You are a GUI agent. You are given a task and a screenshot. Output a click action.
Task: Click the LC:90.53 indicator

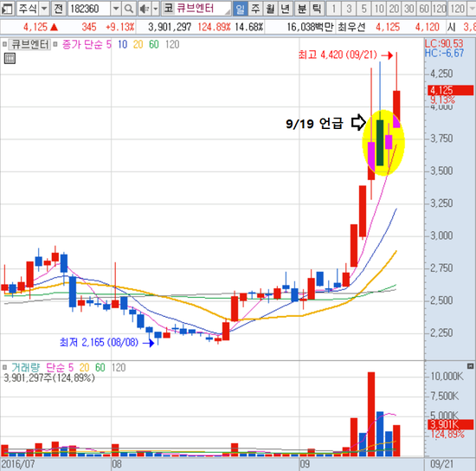[444, 43]
